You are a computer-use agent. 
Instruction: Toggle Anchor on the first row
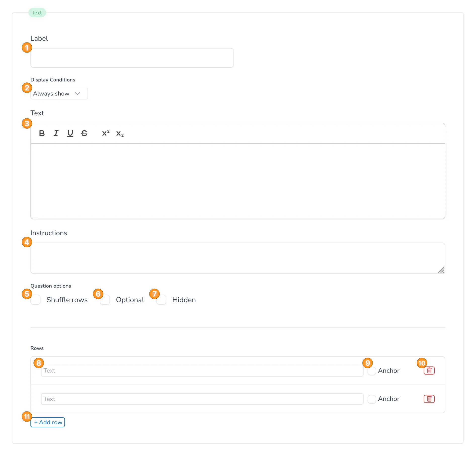click(372, 371)
